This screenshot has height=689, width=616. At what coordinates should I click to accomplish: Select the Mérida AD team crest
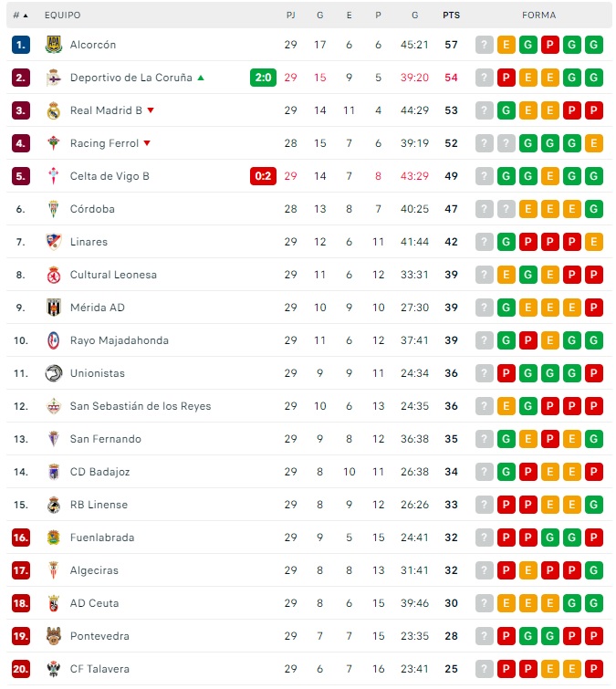pos(54,308)
